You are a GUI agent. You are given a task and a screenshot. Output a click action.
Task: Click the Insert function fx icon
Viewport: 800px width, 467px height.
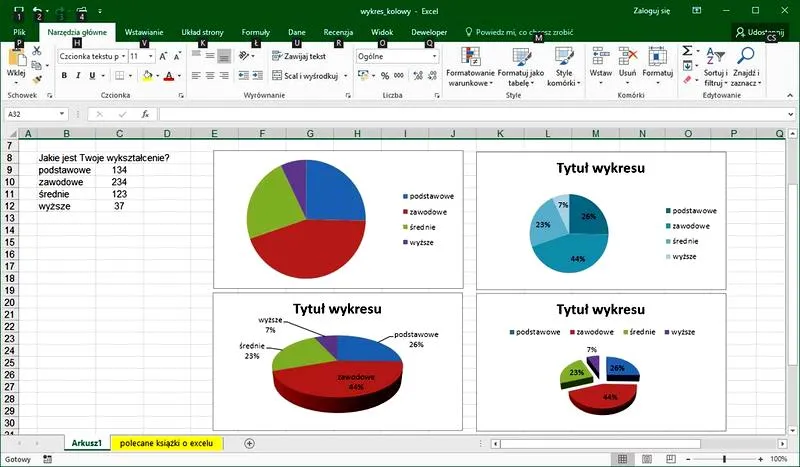145,114
